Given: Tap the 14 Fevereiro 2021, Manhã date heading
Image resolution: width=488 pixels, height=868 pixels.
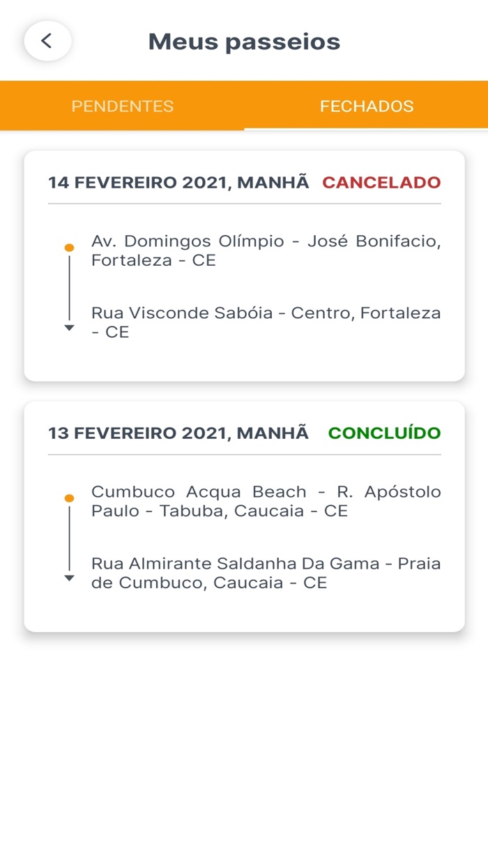Looking at the screenshot, I should pos(178,183).
